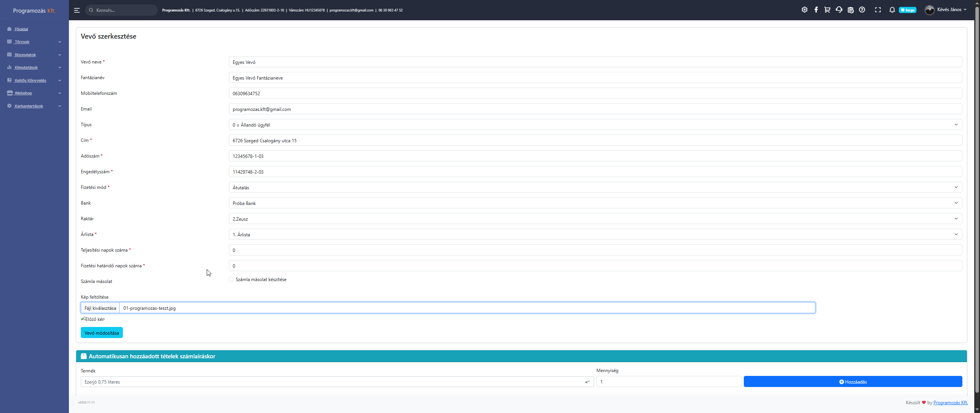Image resolution: width=980 pixels, height=413 pixels.
Task: Toggle fullscreen mode icon
Action: 878,10
